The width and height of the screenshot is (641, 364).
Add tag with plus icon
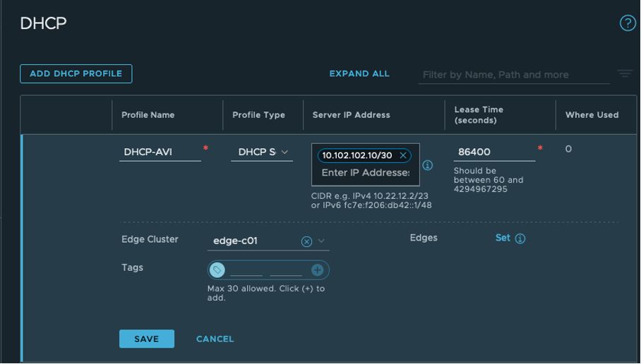pos(317,269)
